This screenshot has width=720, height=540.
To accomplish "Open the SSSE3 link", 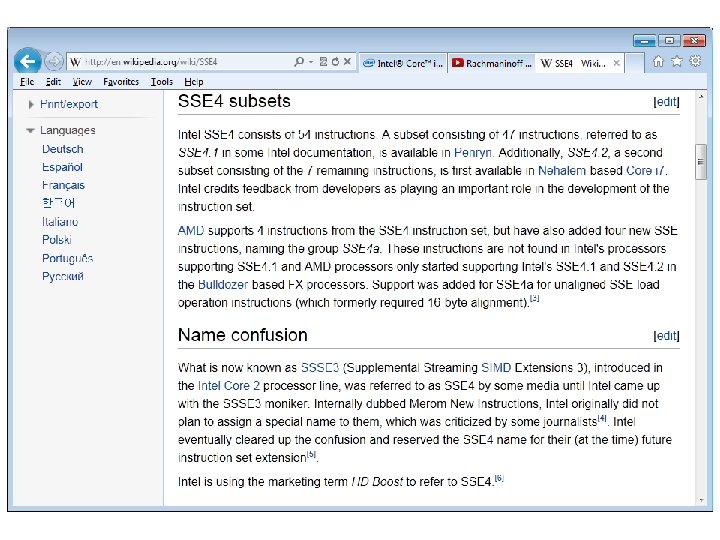I will pos(320,368).
